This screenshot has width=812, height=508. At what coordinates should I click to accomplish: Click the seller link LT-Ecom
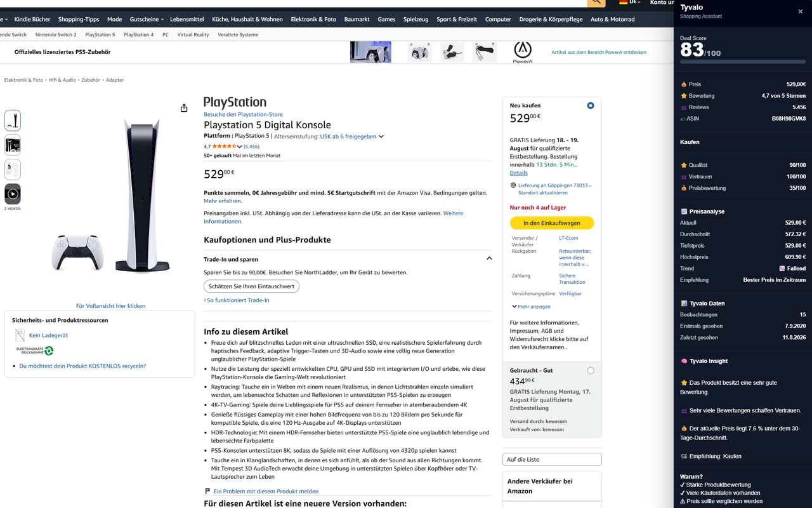click(568, 238)
